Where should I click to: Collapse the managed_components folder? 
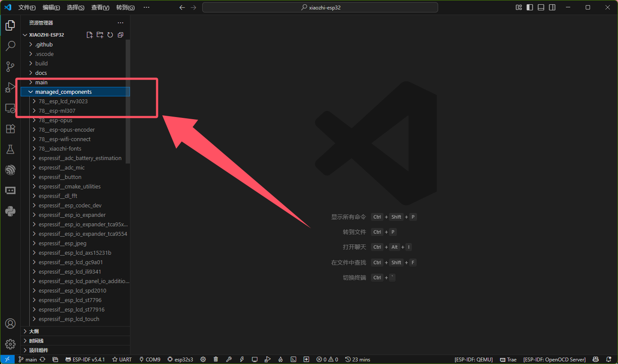click(x=63, y=92)
